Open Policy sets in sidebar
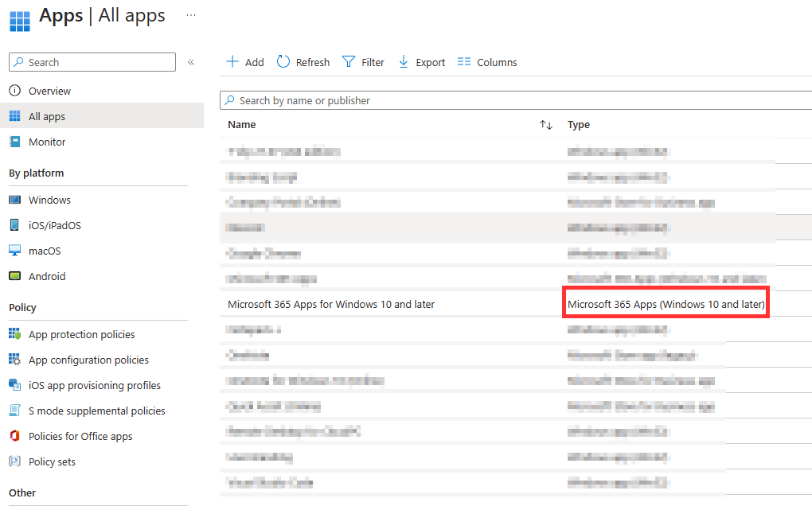The image size is (812, 510). (52, 461)
